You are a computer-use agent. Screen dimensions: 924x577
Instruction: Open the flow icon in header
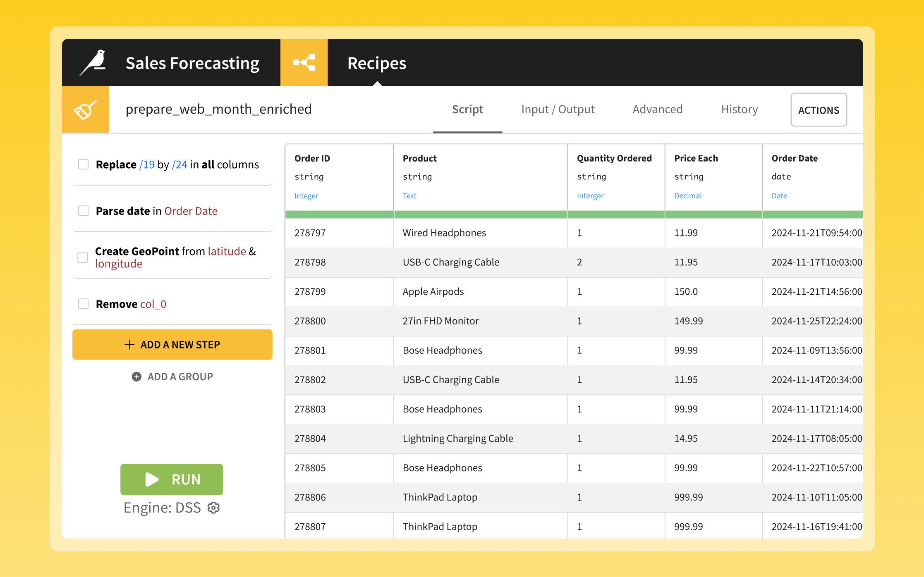click(x=304, y=63)
